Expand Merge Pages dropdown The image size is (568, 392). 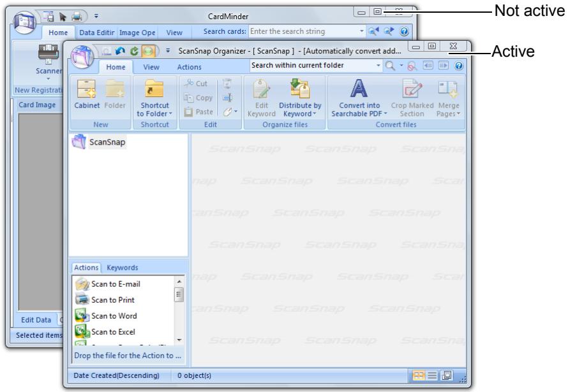click(x=458, y=114)
